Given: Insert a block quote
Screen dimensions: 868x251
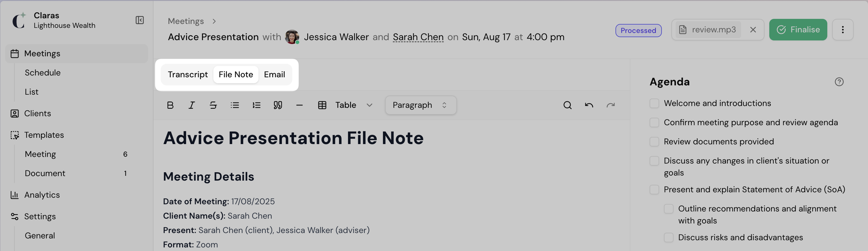Looking at the screenshot, I should pos(278,105).
